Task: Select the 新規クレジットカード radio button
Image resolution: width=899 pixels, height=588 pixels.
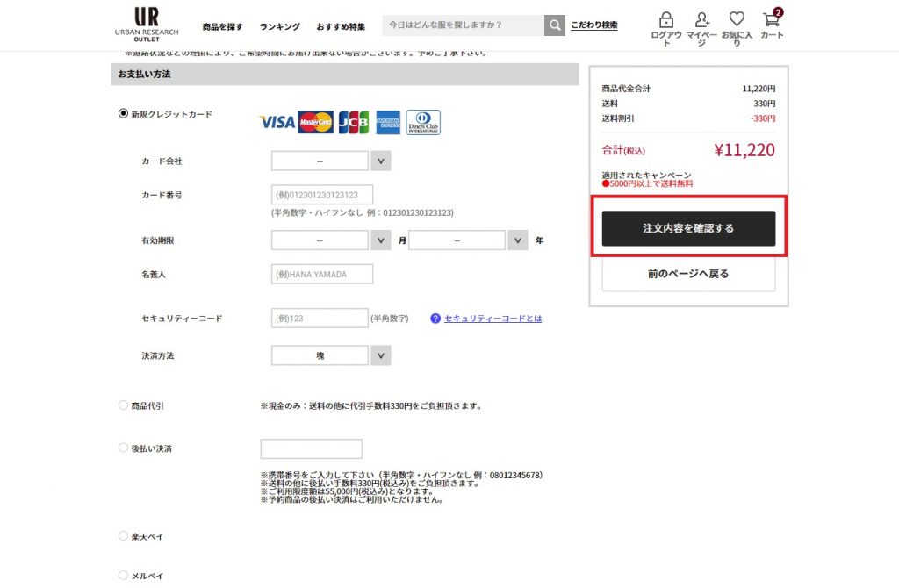Action: click(x=123, y=114)
